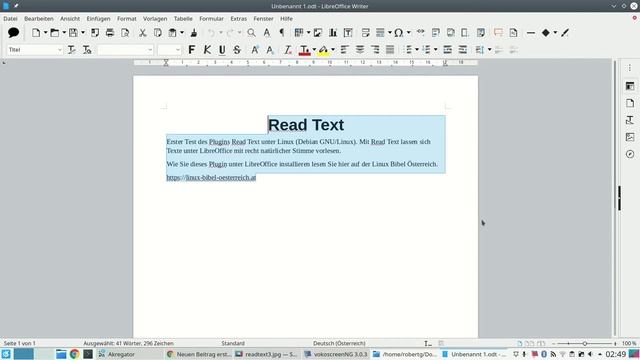Apply the red font color swatch

point(304,50)
